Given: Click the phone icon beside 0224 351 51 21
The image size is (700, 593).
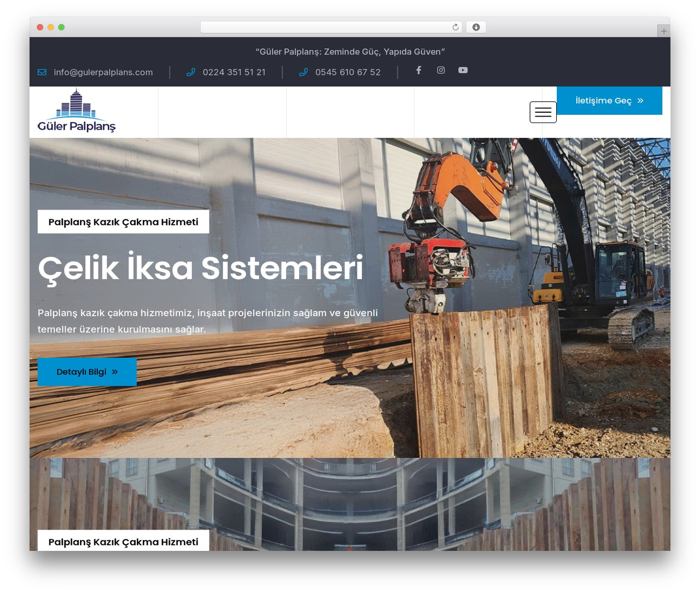Looking at the screenshot, I should point(191,72).
